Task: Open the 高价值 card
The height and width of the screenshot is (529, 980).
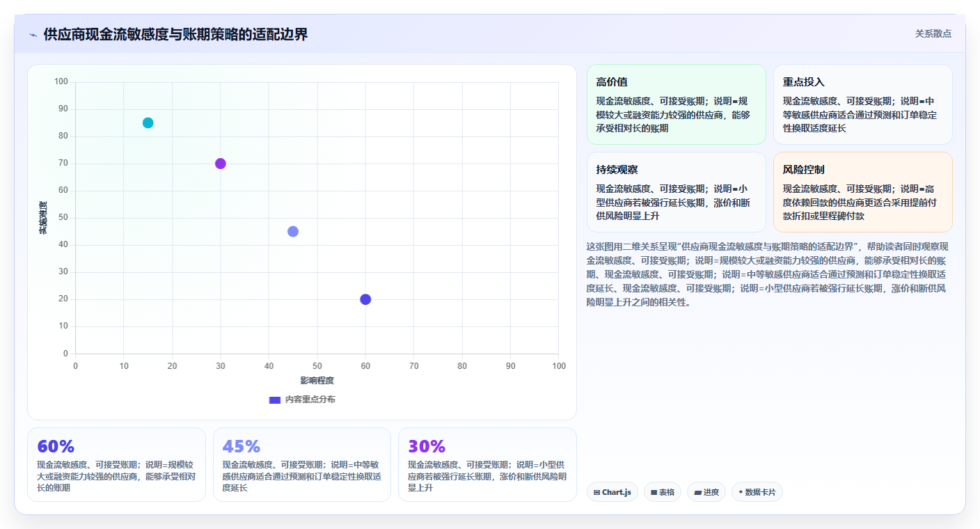Action: coord(677,104)
